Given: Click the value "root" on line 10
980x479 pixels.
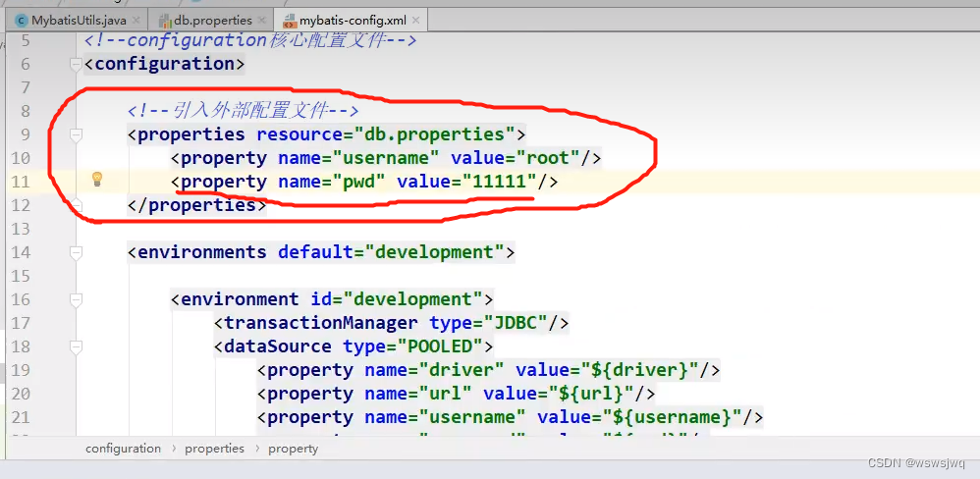Looking at the screenshot, I should coord(548,158).
